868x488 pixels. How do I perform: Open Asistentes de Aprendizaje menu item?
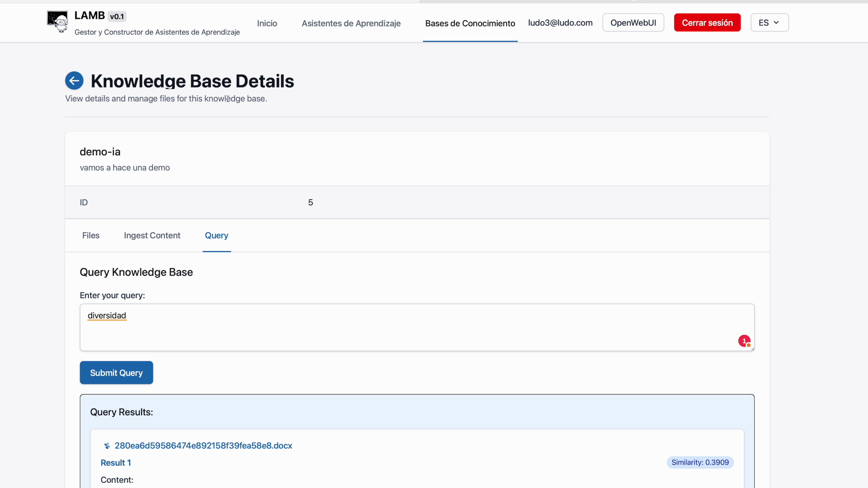351,23
